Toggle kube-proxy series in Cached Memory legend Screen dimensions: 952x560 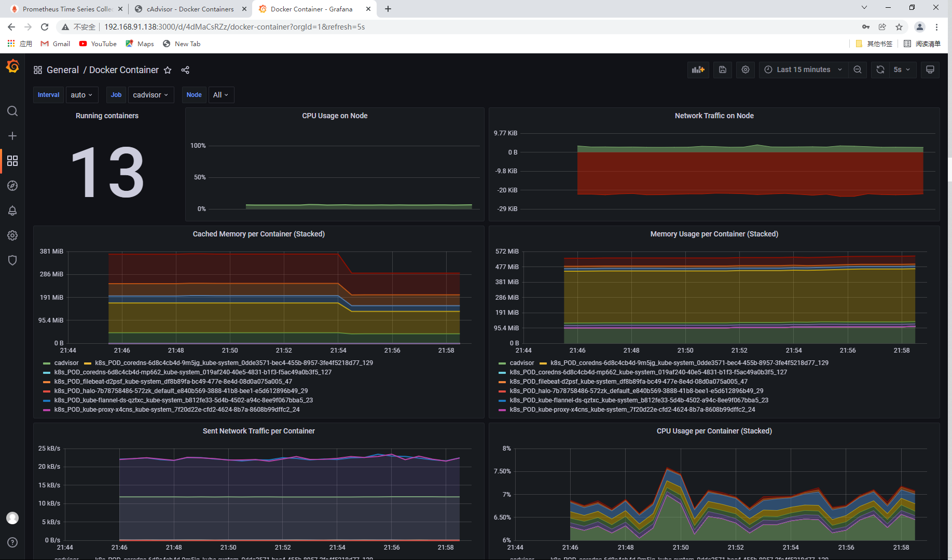pos(177,410)
